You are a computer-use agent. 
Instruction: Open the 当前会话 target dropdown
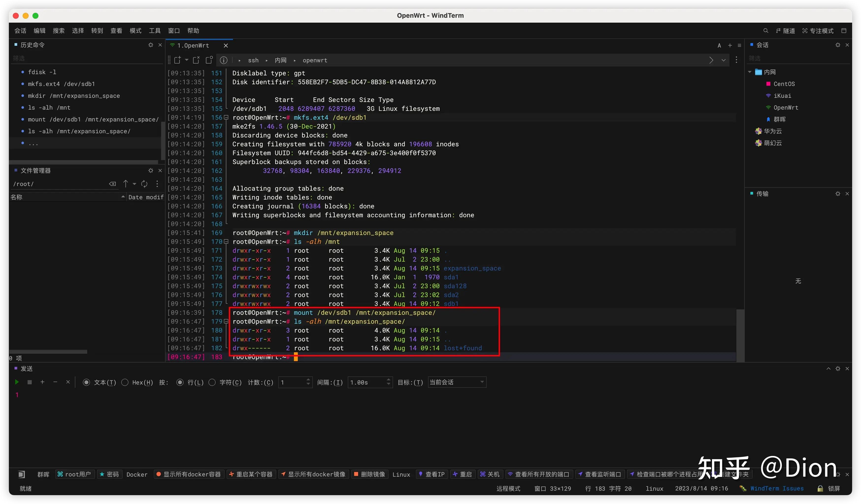pyautogui.click(x=456, y=382)
